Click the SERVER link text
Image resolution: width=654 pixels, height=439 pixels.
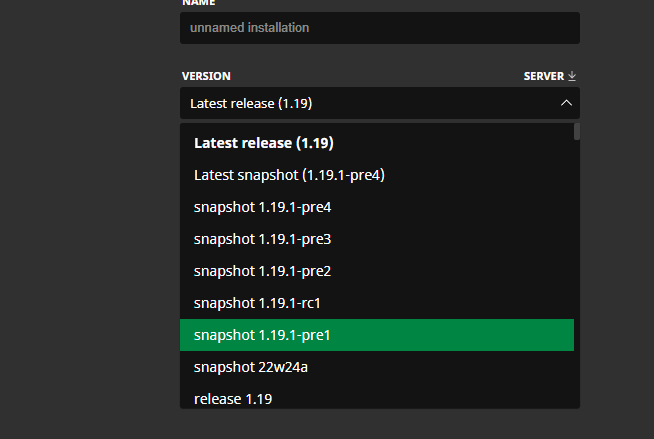coord(544,76)
